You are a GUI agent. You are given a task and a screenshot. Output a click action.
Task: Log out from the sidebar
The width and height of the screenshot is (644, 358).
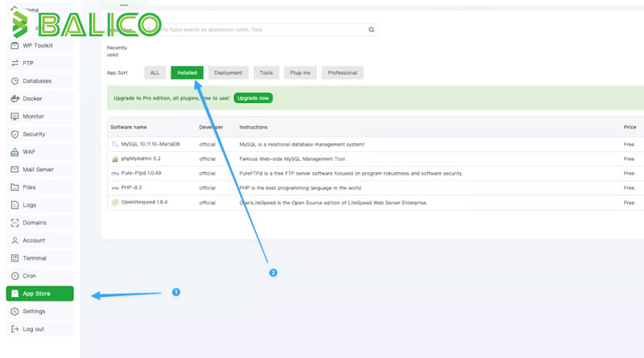point(39,329)
